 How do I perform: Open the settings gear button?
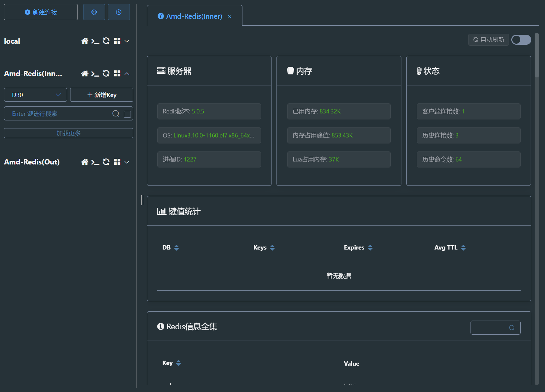(x=94, y=12)
